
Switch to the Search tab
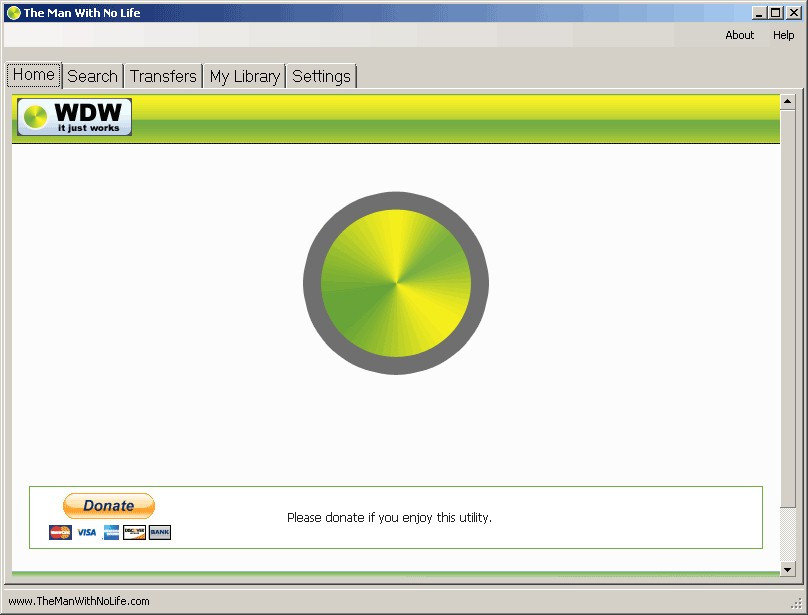pos(93,76)
